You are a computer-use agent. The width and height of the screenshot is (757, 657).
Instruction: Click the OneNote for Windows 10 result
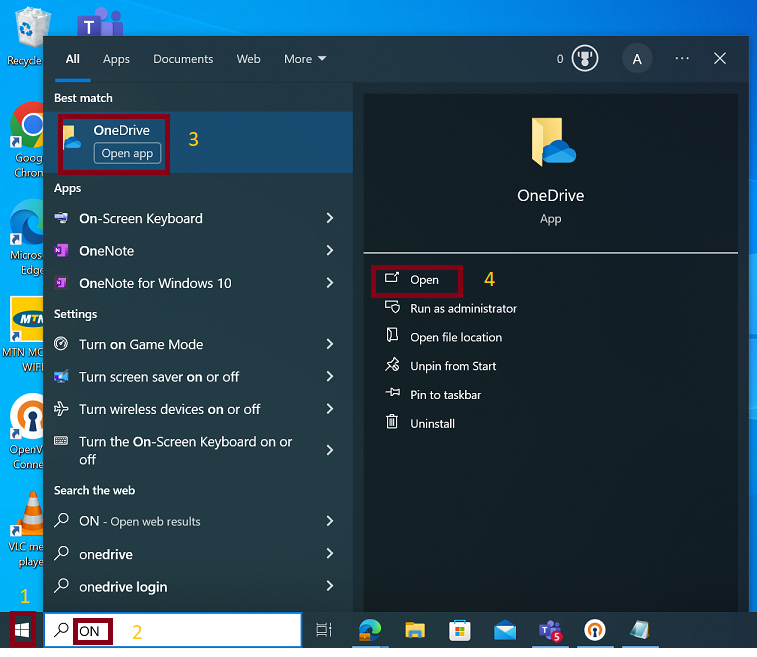198,282
